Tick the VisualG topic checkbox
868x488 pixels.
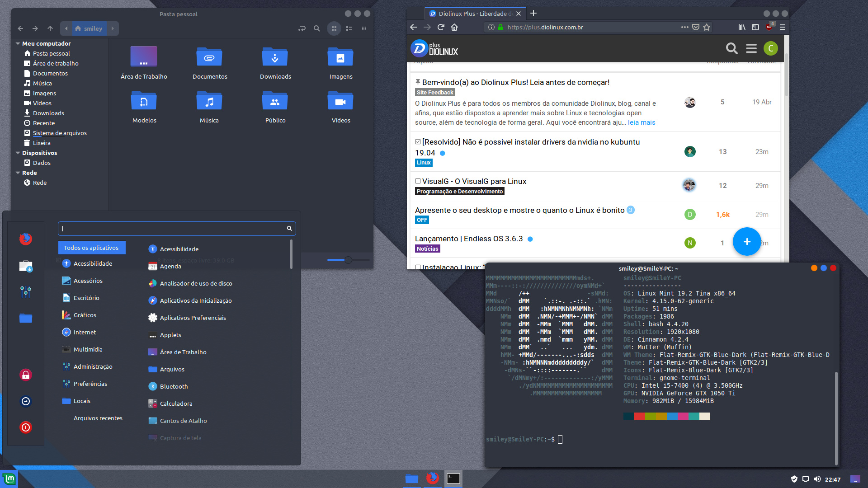[418, 181]
